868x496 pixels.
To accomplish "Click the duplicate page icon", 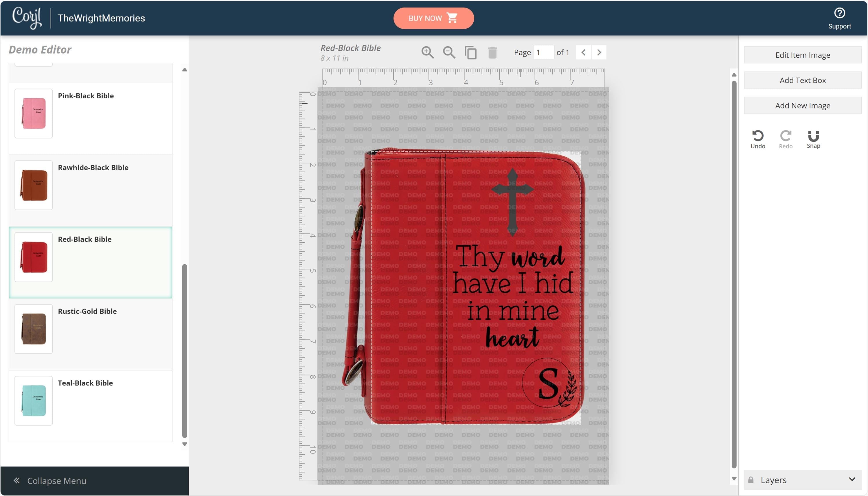I will tap(471, 52).
